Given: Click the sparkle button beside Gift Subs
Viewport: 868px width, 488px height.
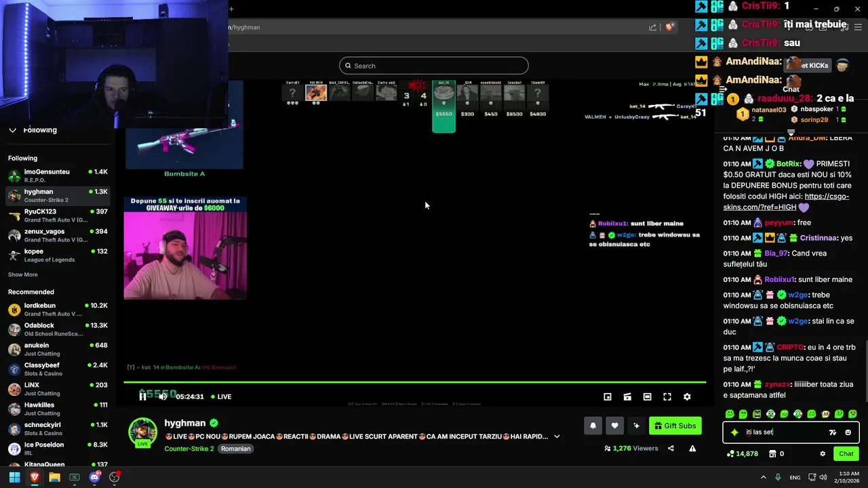Looking at the screenshot, I should (636, 426).
